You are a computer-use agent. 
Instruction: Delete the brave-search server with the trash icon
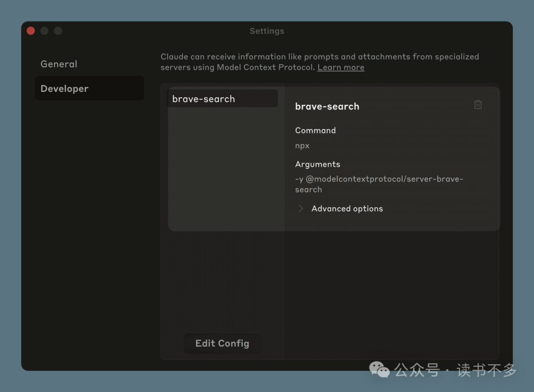coord(478,105)
